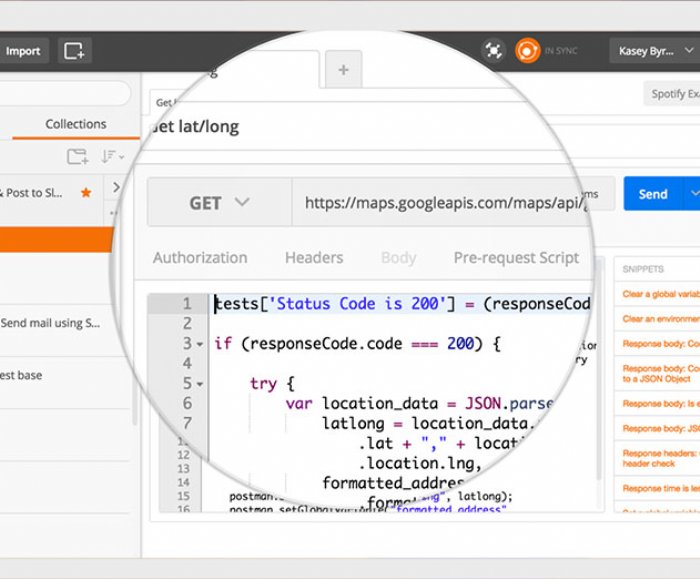Fold the try block at line 5
Viewport: 700px width, 579px height.
click(x=200, y=384)
